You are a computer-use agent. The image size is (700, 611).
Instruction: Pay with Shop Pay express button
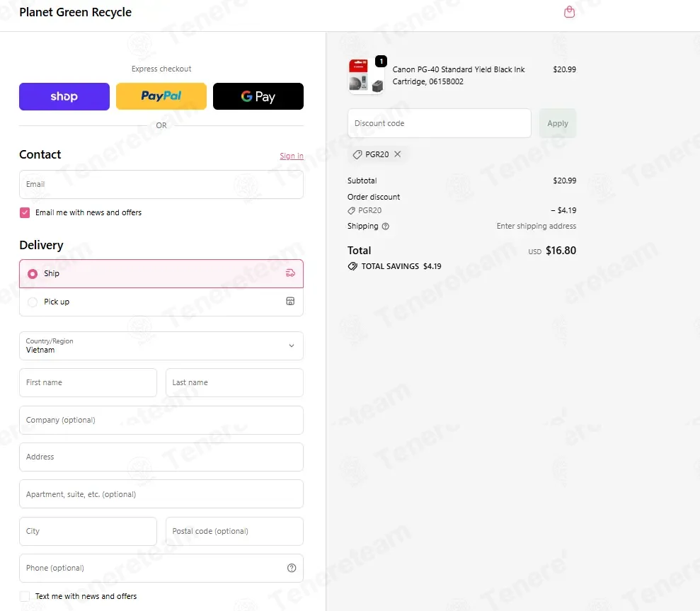pyautogui.click(x=64, y=96)
